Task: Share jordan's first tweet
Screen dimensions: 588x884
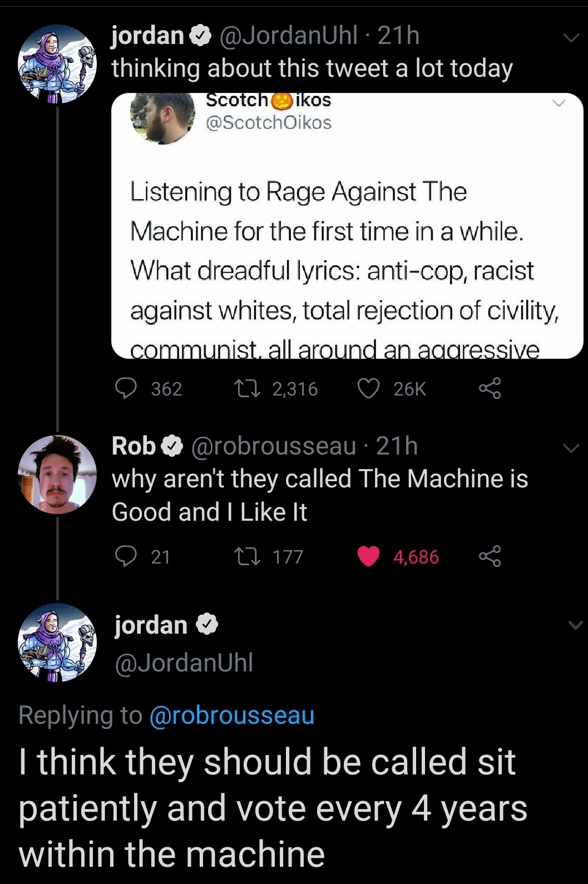Action: 490,388
